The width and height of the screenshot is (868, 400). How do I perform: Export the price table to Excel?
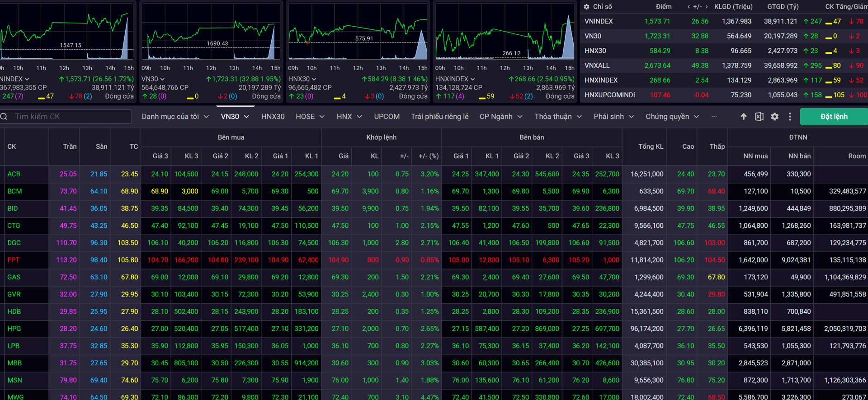click(x=759, y=117)
